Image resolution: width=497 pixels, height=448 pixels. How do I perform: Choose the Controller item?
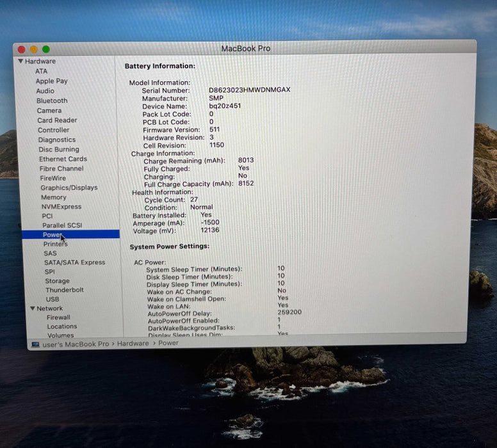[53, 130]
